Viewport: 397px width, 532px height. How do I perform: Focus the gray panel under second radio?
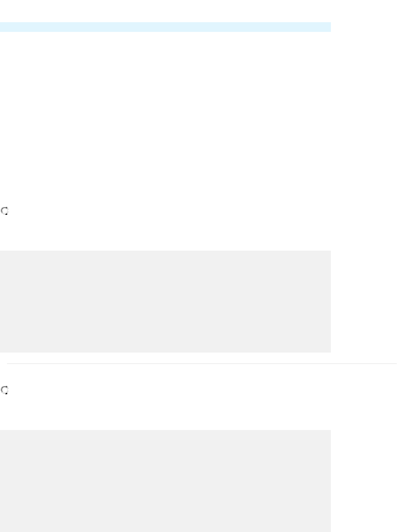point(165,481)
